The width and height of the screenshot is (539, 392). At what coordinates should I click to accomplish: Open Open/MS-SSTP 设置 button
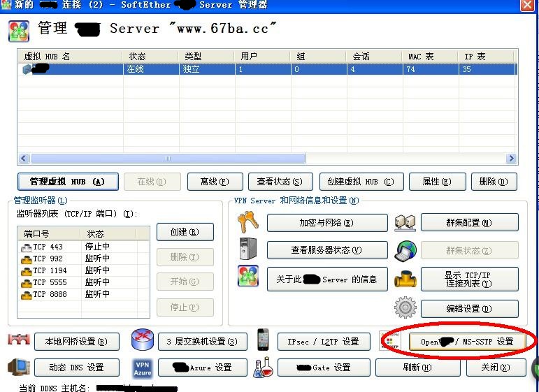[x=466, y=342]
